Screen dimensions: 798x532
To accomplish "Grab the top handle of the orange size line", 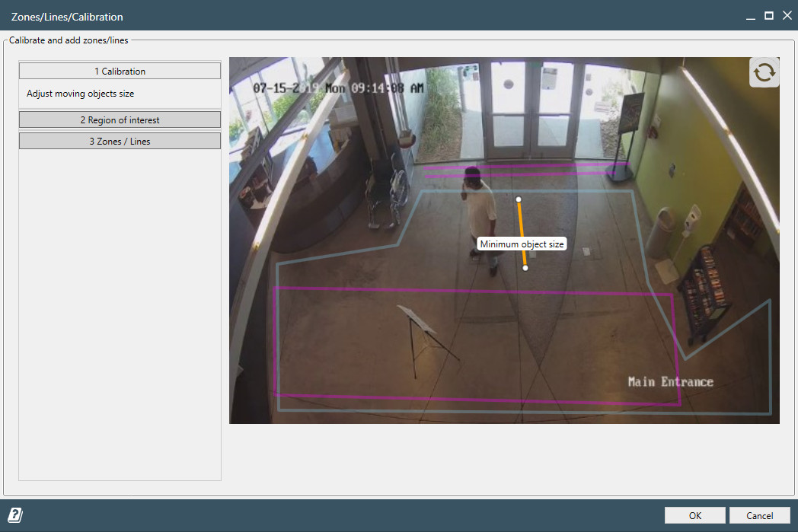I will pyautogui.click(x=519, y=199).
